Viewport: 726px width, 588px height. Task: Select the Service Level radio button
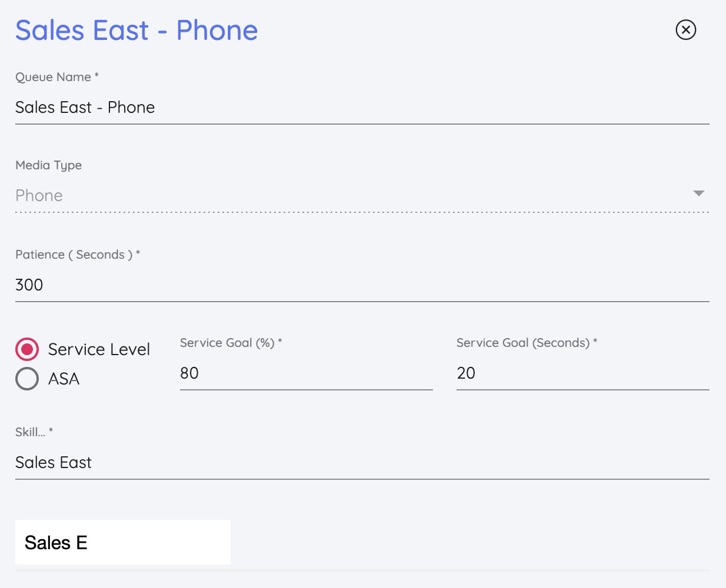coord(26,349)
